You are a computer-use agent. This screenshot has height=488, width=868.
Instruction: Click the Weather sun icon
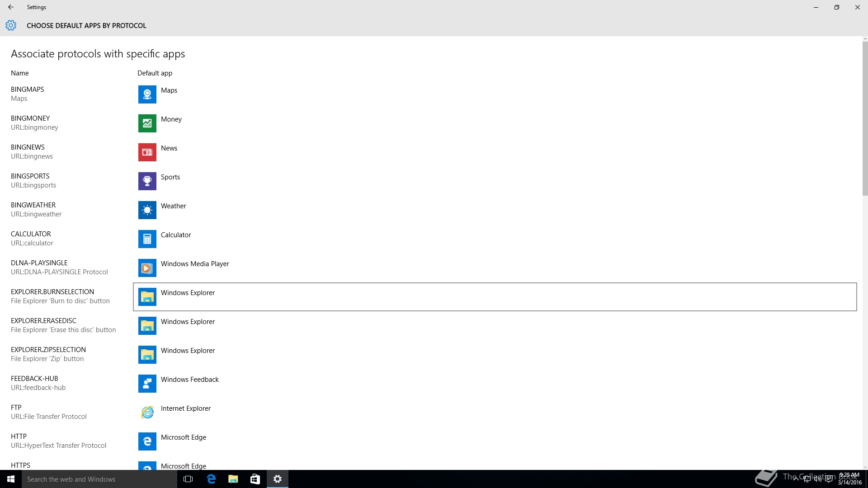click(147, 210)
